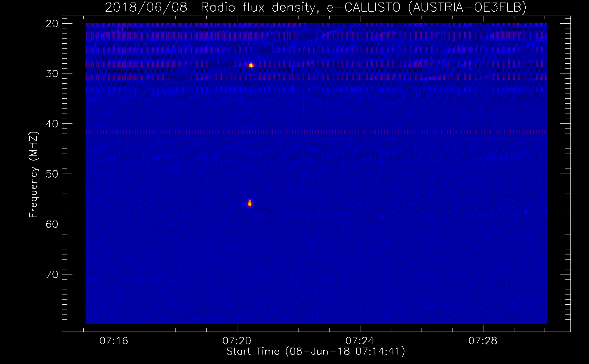Click the station name '(AUSTRIA-OE3FLB)'
Screen dimensions: 589x364
tap(467, 7)
